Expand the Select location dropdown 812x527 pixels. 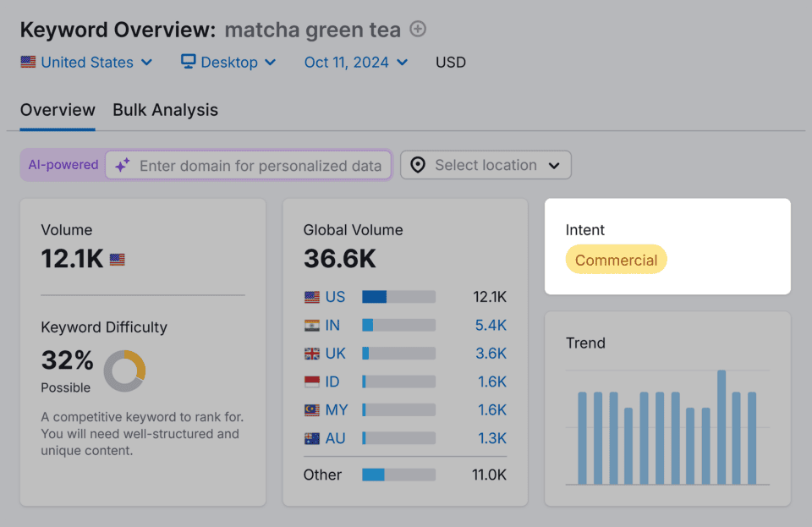point(486,165)
